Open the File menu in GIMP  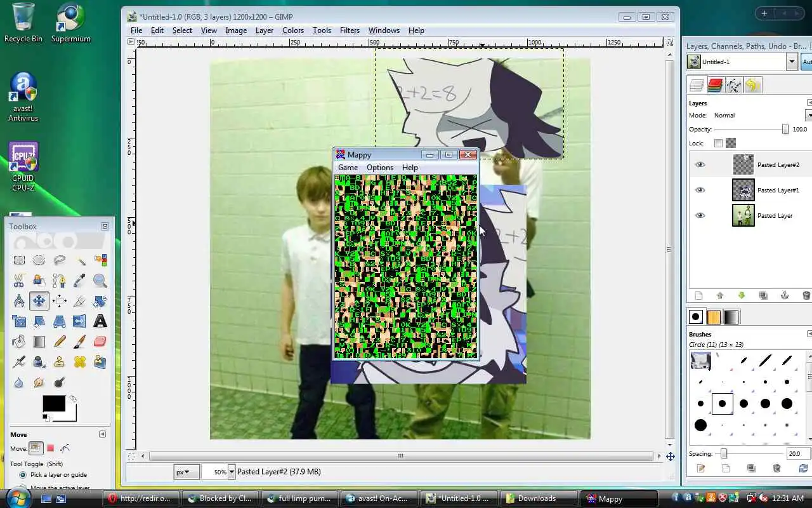tap(136, 30)
